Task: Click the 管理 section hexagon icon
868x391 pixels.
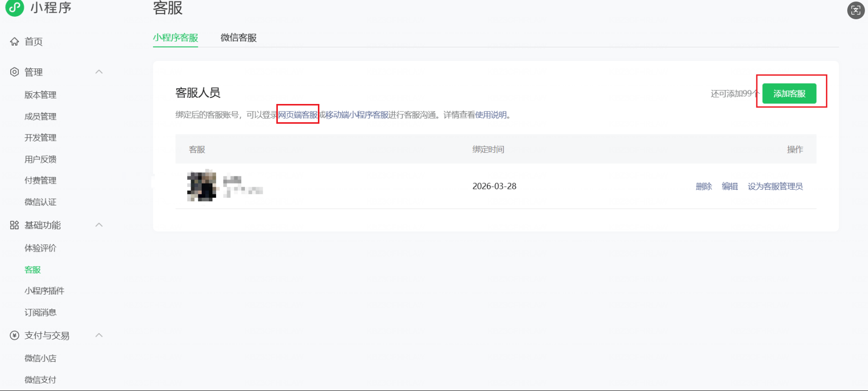Action: click(15, 72)
